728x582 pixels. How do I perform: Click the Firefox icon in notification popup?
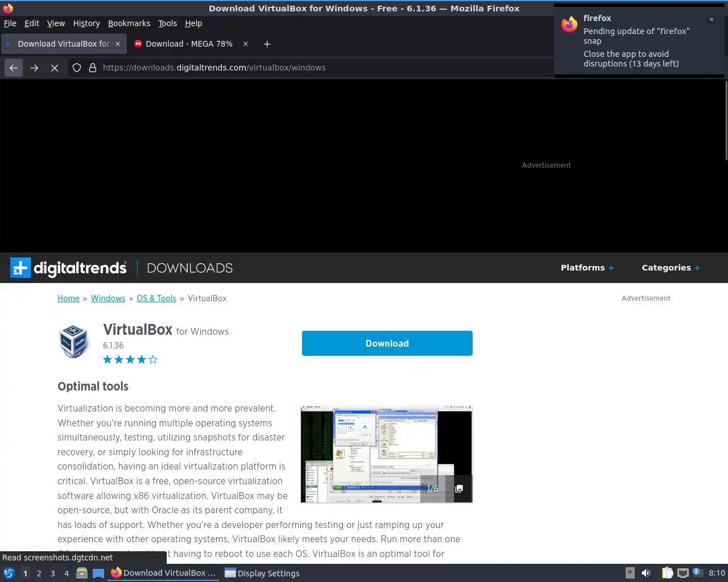(569, 24)
